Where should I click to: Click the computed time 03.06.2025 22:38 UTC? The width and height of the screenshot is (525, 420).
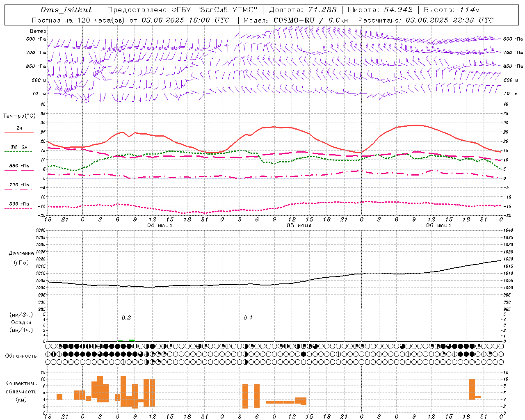pos(450,20)
